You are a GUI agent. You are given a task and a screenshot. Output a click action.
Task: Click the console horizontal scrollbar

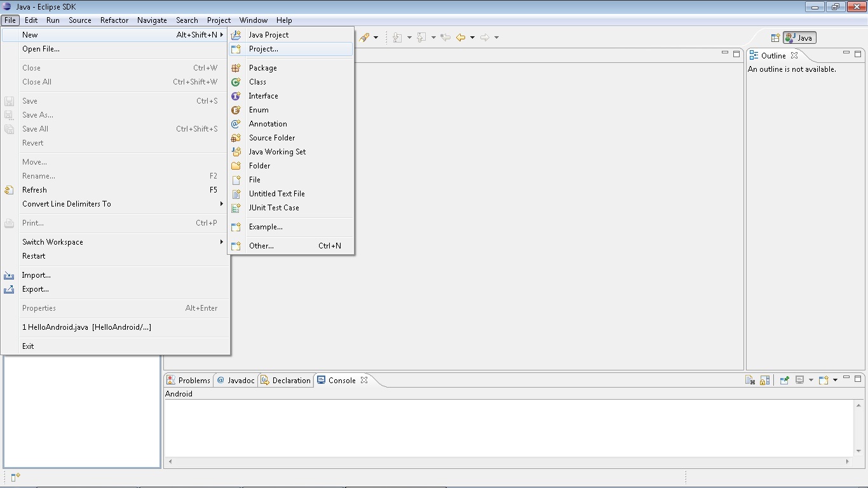[509, 462]
